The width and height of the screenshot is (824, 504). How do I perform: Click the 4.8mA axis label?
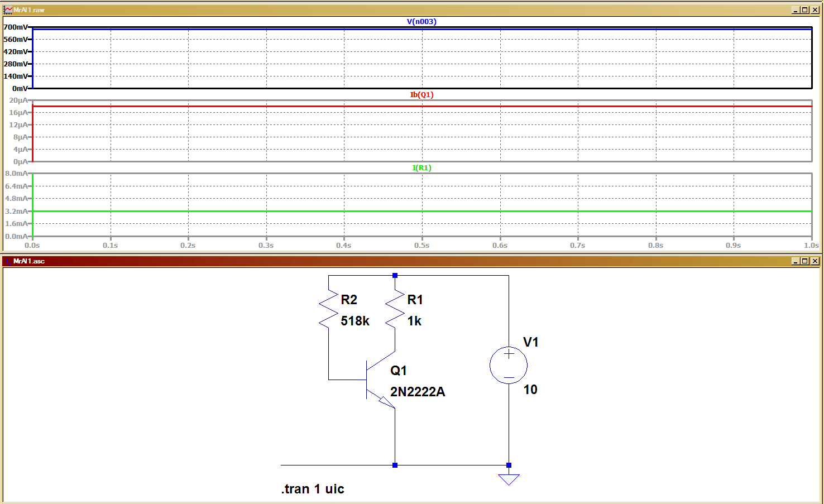pos(16,198)
